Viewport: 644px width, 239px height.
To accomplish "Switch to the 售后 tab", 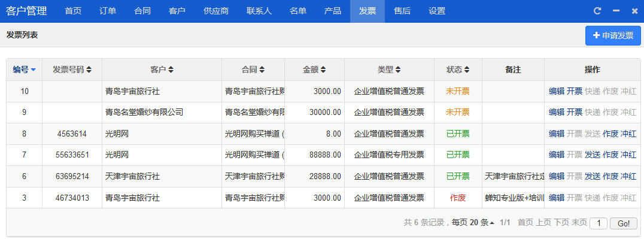I will pyautogui.click(x=402, y=11).
